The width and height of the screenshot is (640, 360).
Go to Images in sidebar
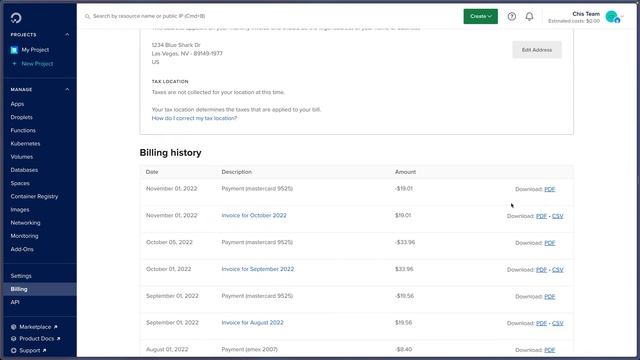tap(20, 209)
